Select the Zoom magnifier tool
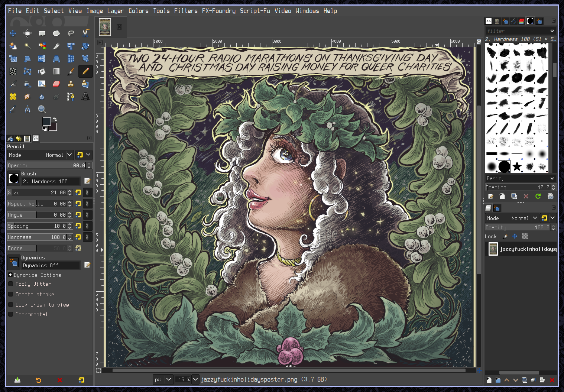 pyautogui.click(x=42, y=109)
